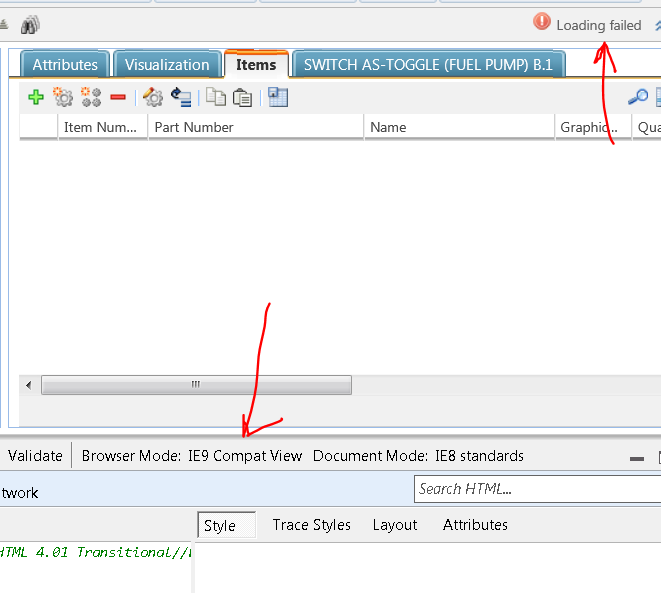Viewport: 661px width, 593px height.
Task: Click the magnifier search icon in items toolbar
Action: [638, 97]
